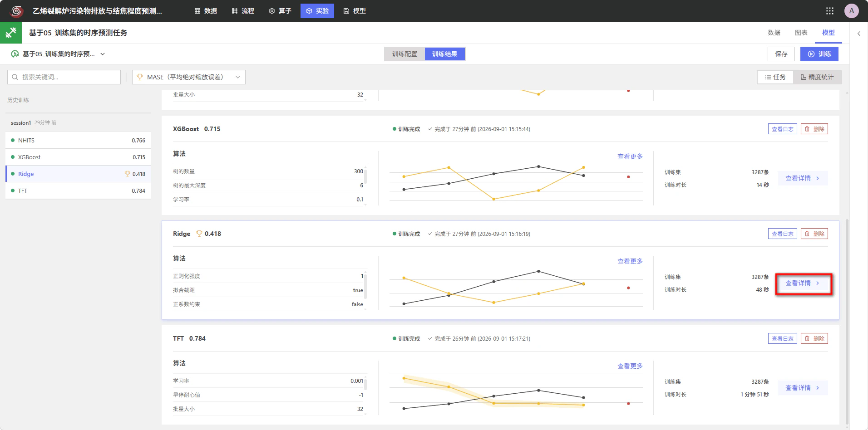Screen dimensions: 868x430
Task: Click the green task icon beside the title
Action: (x=11, y=33)
